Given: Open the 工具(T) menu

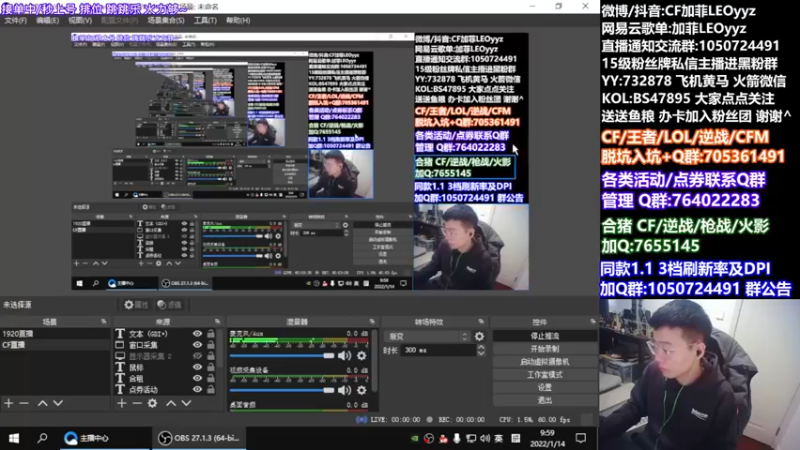Looking at the screenshot, I should pyautogui.click(x=205, y=20).
